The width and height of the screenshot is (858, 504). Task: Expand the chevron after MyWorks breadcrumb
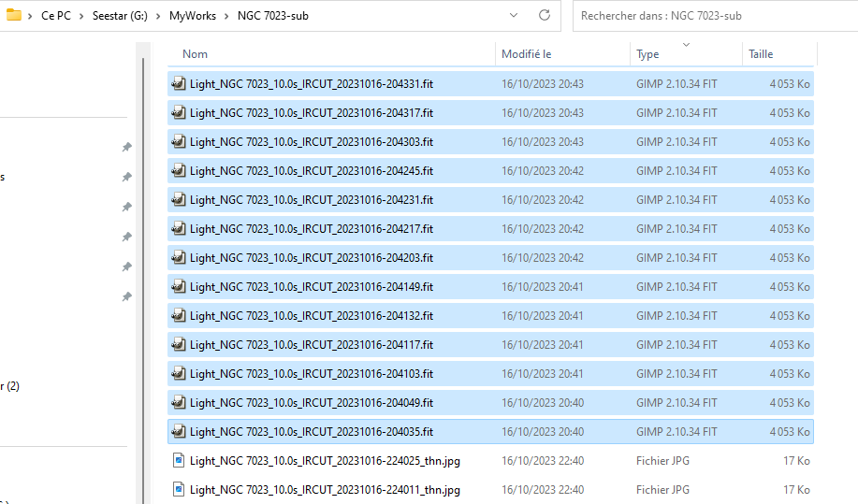click(x=227, y=16)
